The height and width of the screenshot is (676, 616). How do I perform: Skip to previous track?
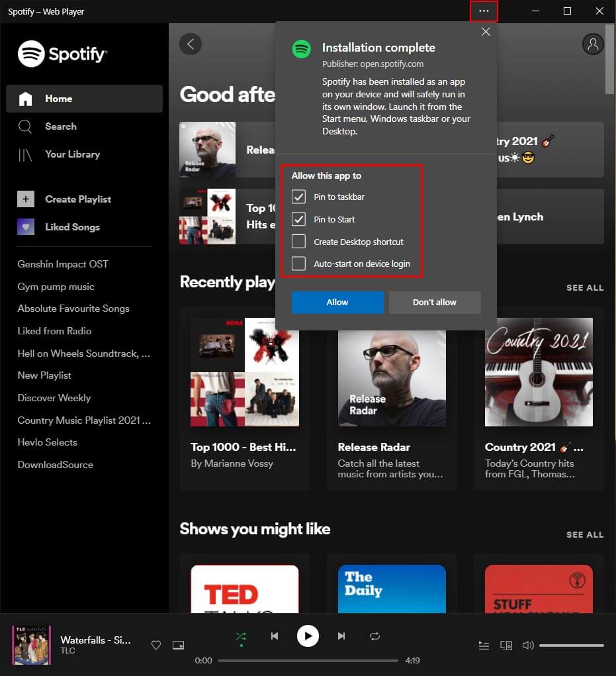point(275,636)
